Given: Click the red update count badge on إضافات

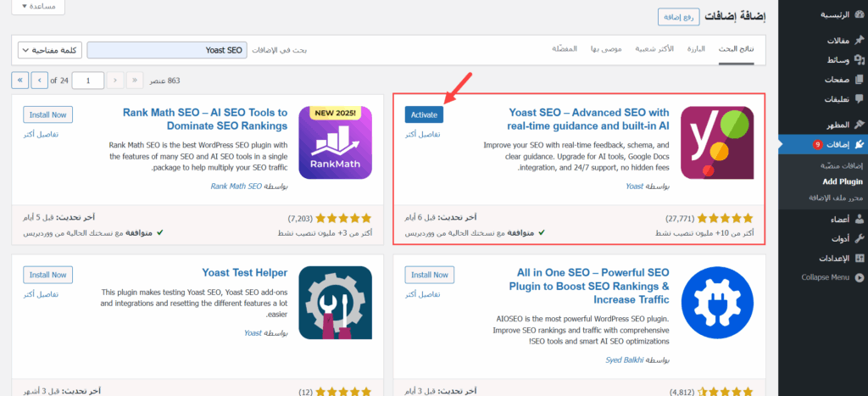Looking at the screenshot, I should click(817, 144).
